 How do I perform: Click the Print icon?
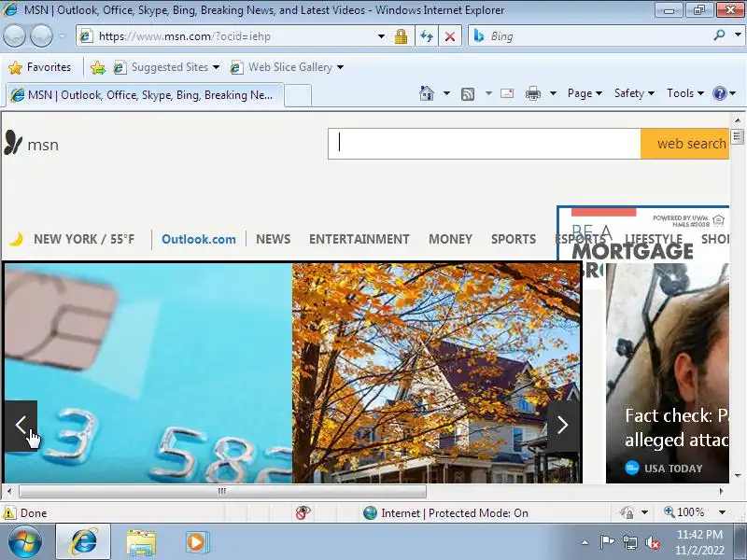pos(532,93)
